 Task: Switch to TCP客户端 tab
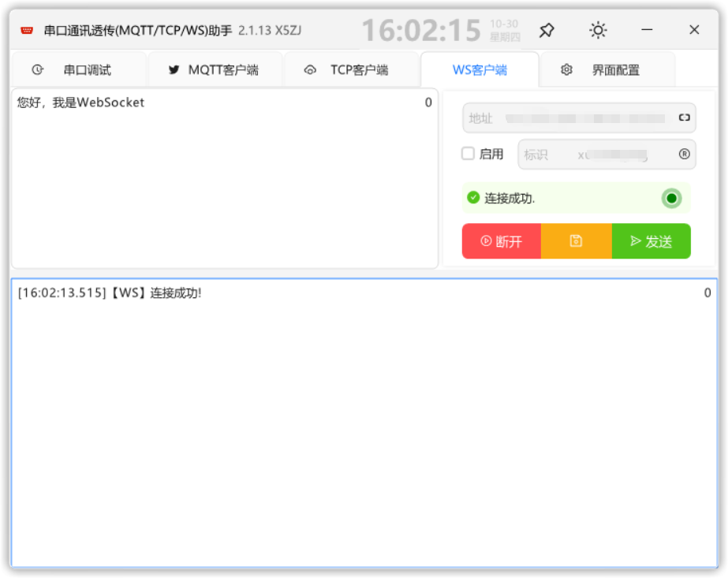tap(352, 69)
